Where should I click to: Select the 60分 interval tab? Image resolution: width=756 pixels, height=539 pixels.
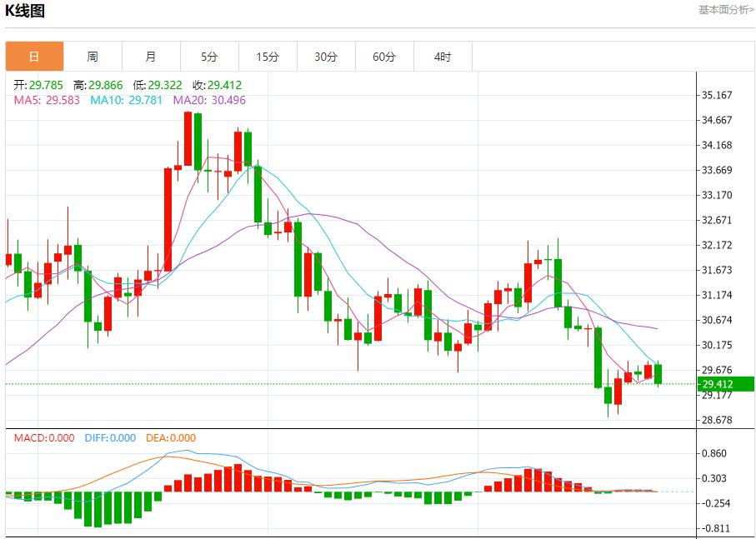click(x=384, y=57)
